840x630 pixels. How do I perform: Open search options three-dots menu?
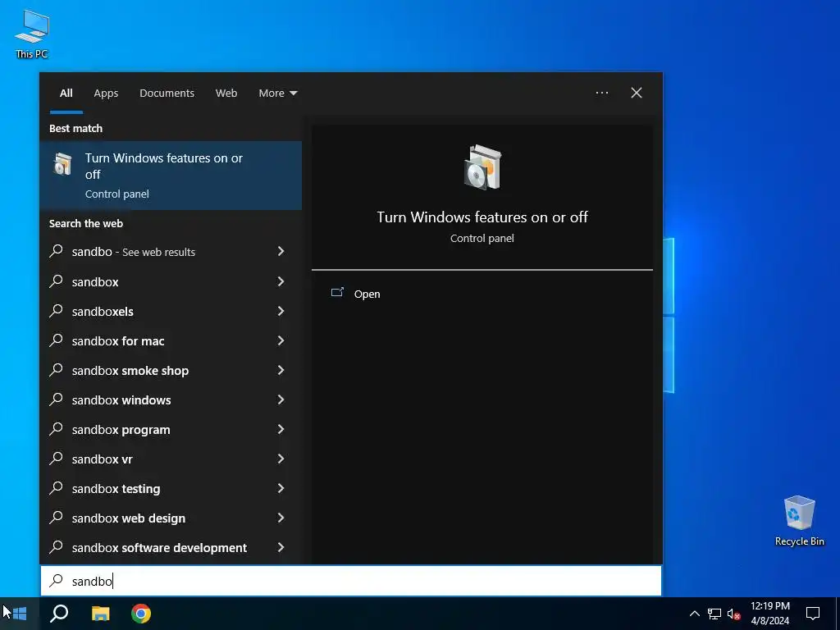tap(601, 93)
